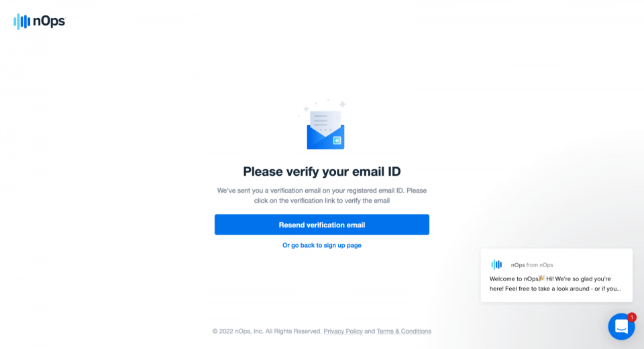The width and height of the screenshot is (644, 349).
Task: Open the chat launcher bubble icon
Action: pyautogui.click(x=621, y=327)
